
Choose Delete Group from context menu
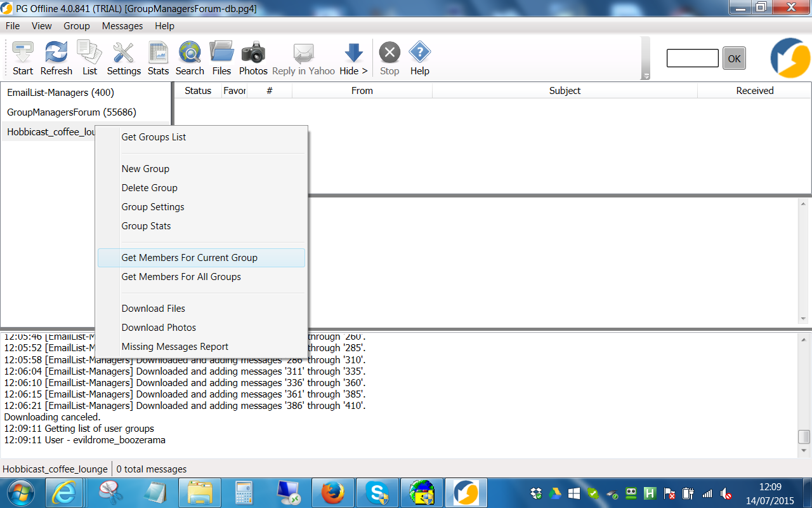pos(201,188)
